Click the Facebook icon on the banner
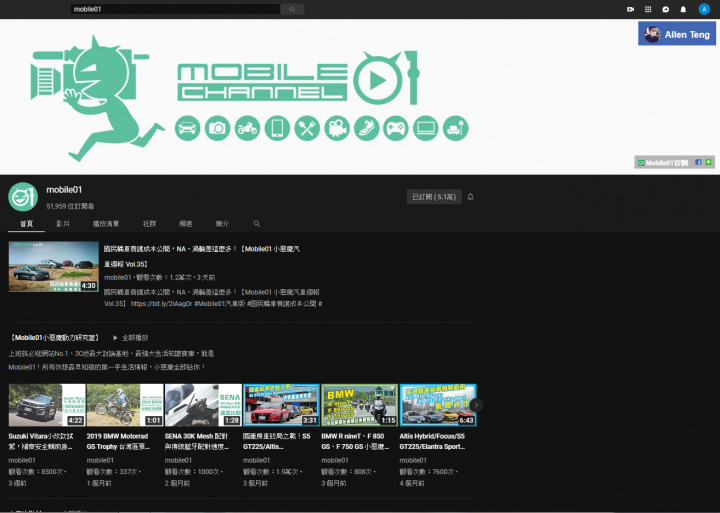Image resolution: width=720 pixels, height=513 pixels. click(698, 162)
